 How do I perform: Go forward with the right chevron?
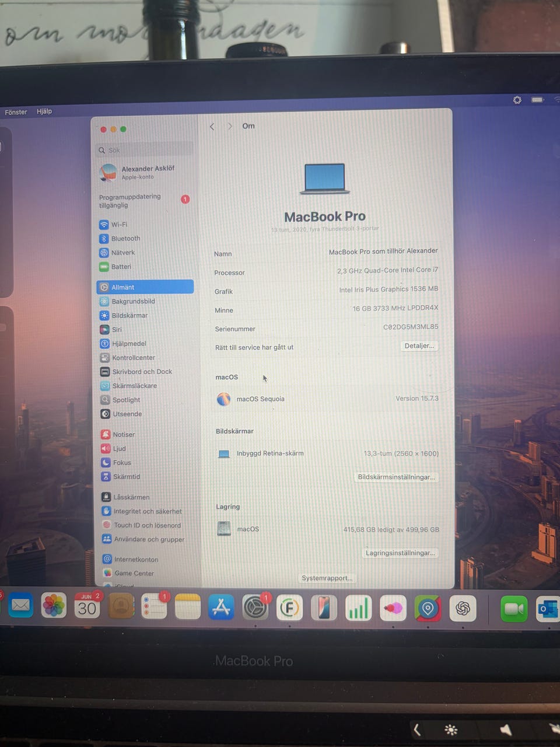click(x=230, y=126)
